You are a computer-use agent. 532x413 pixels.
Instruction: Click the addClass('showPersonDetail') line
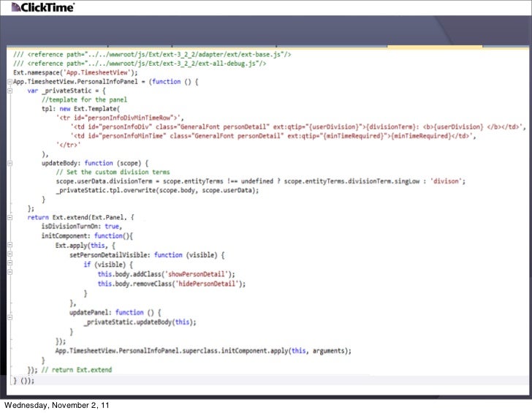tap(167, 274)
